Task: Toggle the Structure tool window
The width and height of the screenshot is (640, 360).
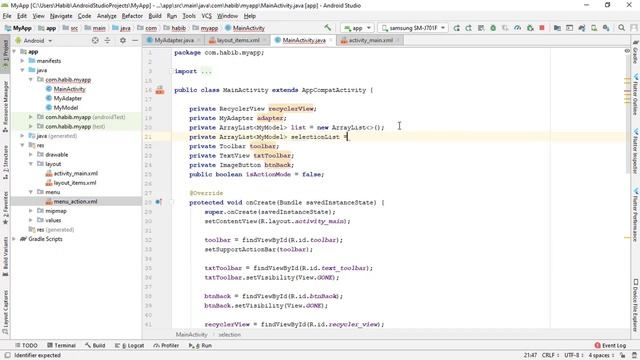Action: click(x=5, y=162)
